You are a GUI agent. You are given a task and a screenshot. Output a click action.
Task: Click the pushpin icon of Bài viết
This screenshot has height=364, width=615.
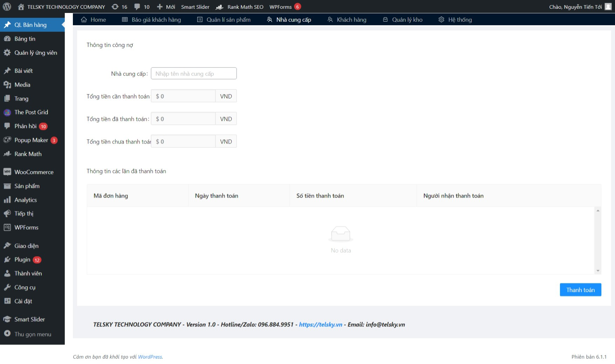tap(7, 71)
